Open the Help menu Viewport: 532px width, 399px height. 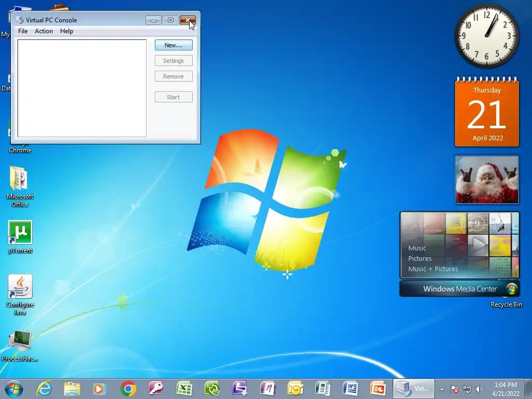66,31
